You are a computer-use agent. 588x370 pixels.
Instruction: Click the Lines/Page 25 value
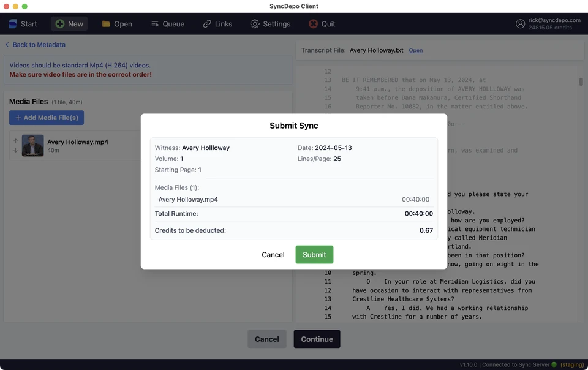point(337,159)
